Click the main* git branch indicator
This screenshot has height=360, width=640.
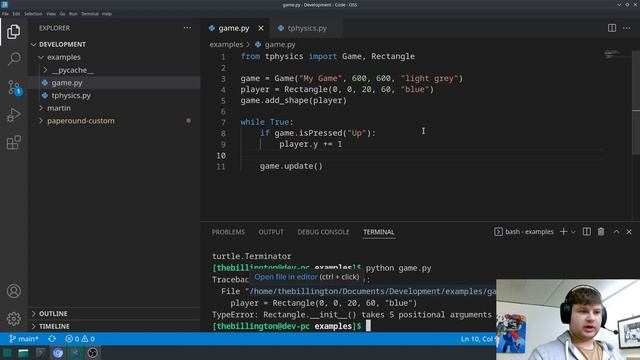pos(24,339)
